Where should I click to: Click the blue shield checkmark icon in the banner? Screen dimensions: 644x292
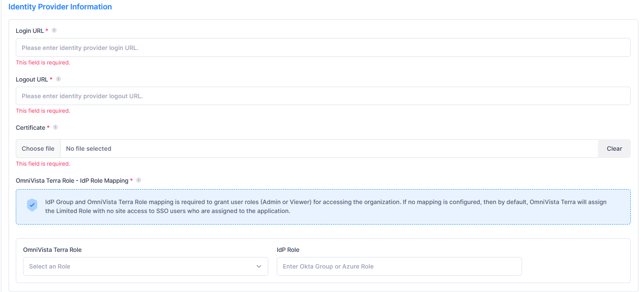coord(32,205)
